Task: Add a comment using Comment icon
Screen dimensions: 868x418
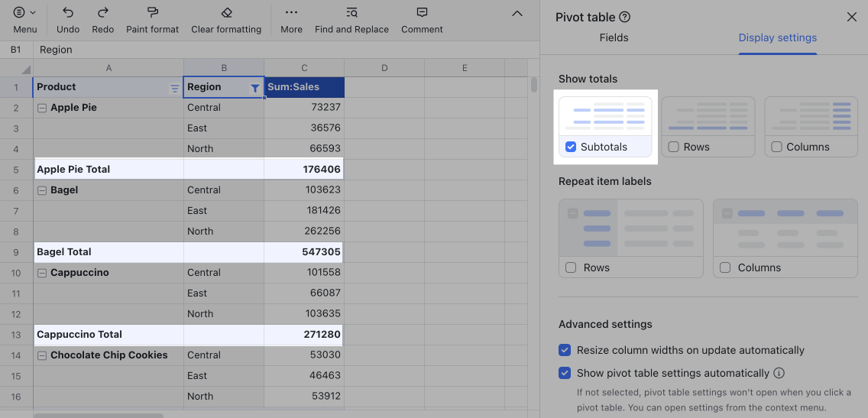Action: click(422, 13)
